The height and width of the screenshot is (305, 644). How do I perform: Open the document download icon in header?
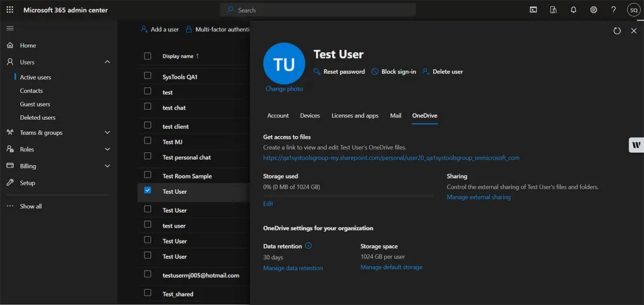point(554,10)
